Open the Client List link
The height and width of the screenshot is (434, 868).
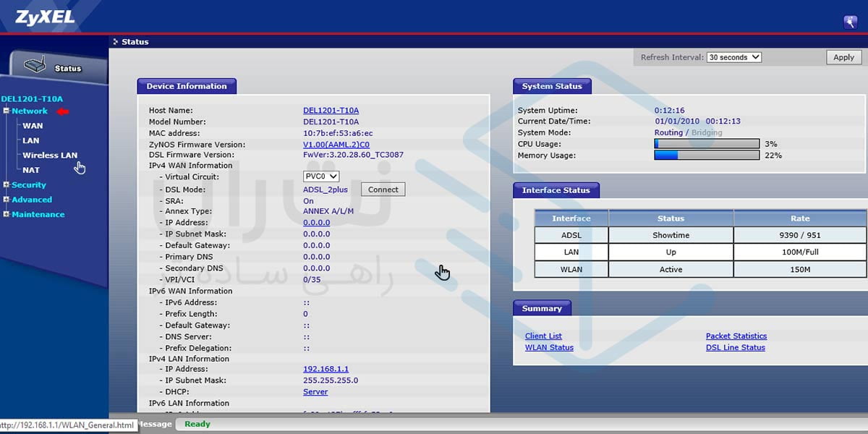543,336
